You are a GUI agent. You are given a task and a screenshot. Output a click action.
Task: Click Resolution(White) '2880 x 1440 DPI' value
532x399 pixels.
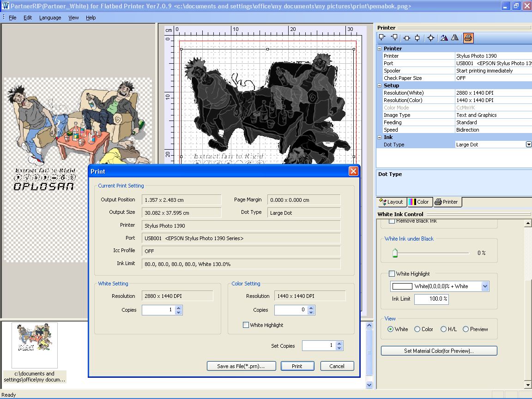tap(493, 93)
